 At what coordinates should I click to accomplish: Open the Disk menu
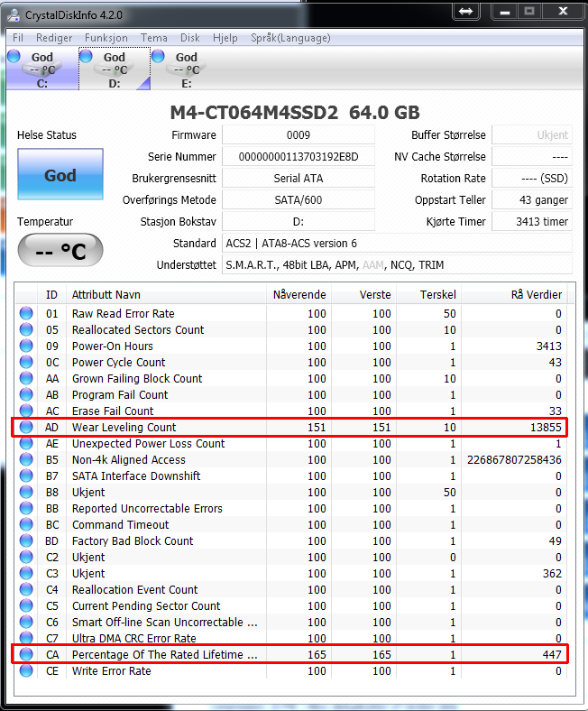(190, 38)
